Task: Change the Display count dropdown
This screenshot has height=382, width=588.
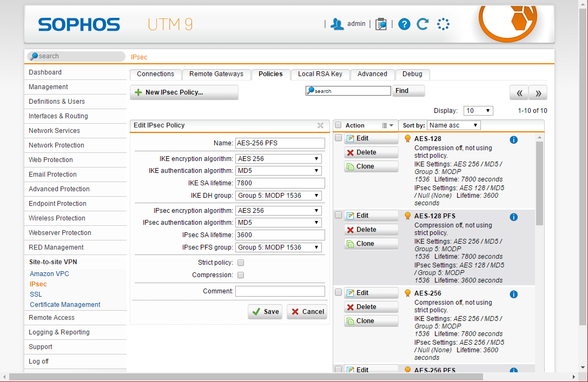Action: 478,111
